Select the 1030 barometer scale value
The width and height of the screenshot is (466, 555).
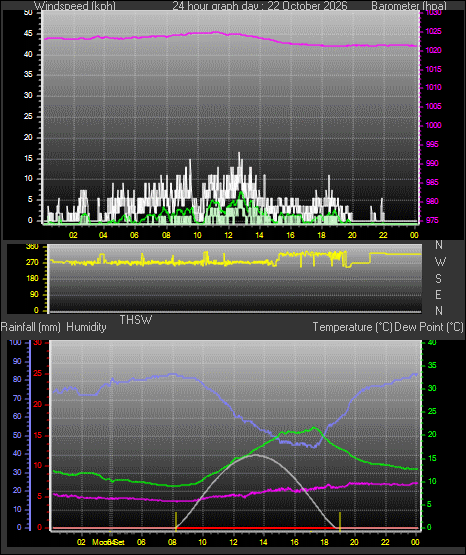[433, 13]
